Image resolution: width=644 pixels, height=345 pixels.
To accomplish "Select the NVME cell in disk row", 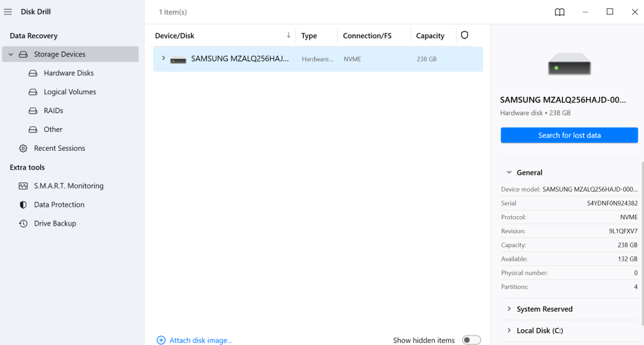I will 352,59.
